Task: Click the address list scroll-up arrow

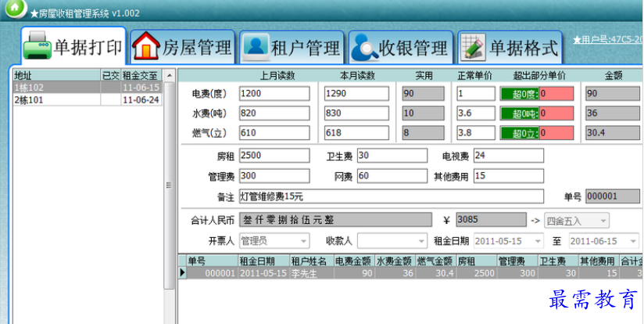Action: pos(169,75)
